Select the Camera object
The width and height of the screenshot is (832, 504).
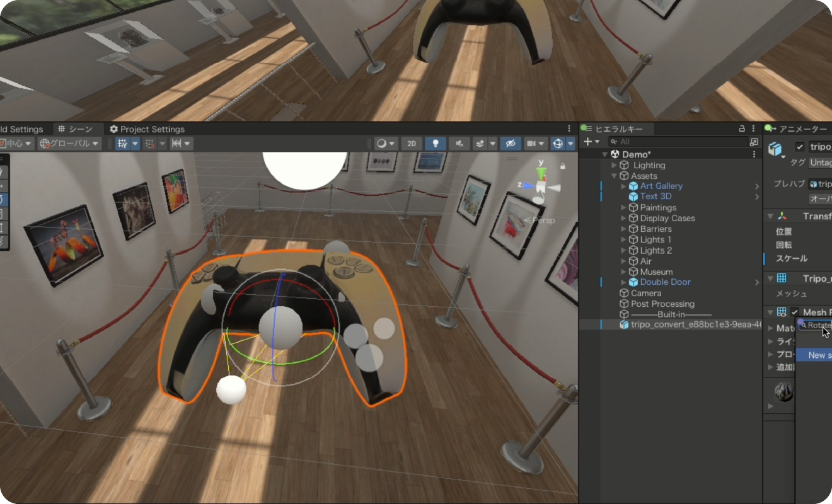646,293
